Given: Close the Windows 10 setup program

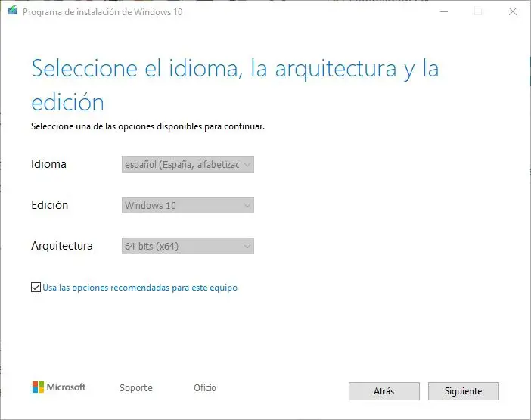Looking at the screenshot, I should (513, 11).
